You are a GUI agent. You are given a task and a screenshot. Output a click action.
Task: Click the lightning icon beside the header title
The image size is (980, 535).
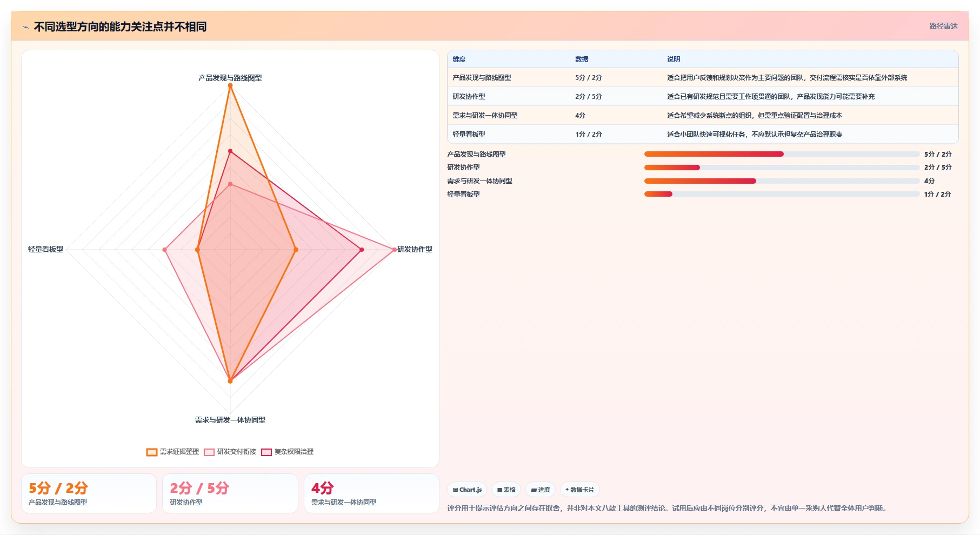pyautogui.click(x=25, y=27)
